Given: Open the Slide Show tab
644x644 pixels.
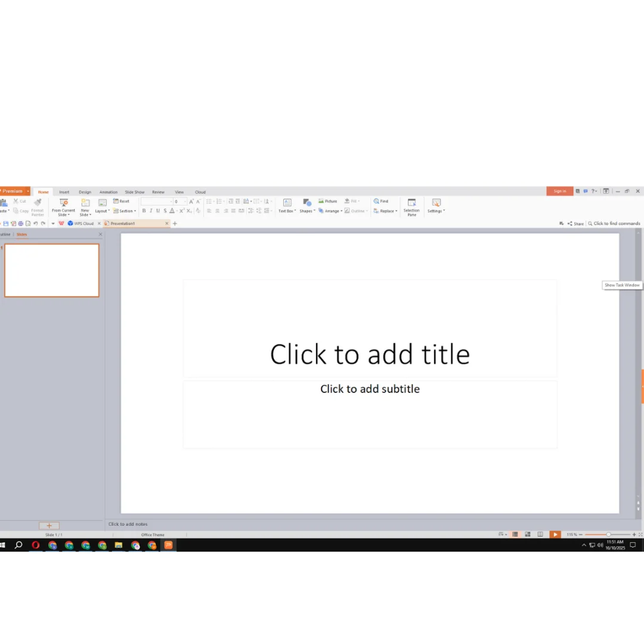Looking at the screenshot, I should [x=135, y=192].
